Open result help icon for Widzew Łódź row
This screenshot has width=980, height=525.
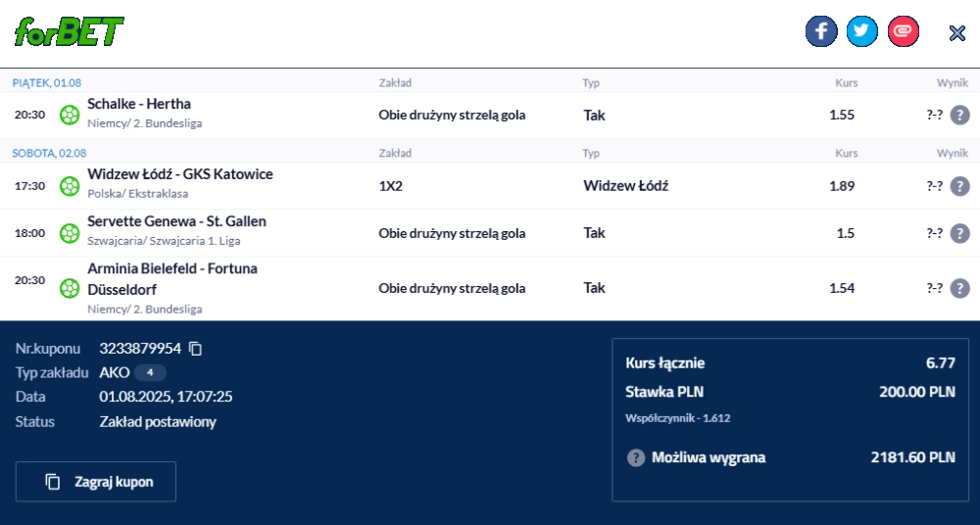[x=960, y=186]
